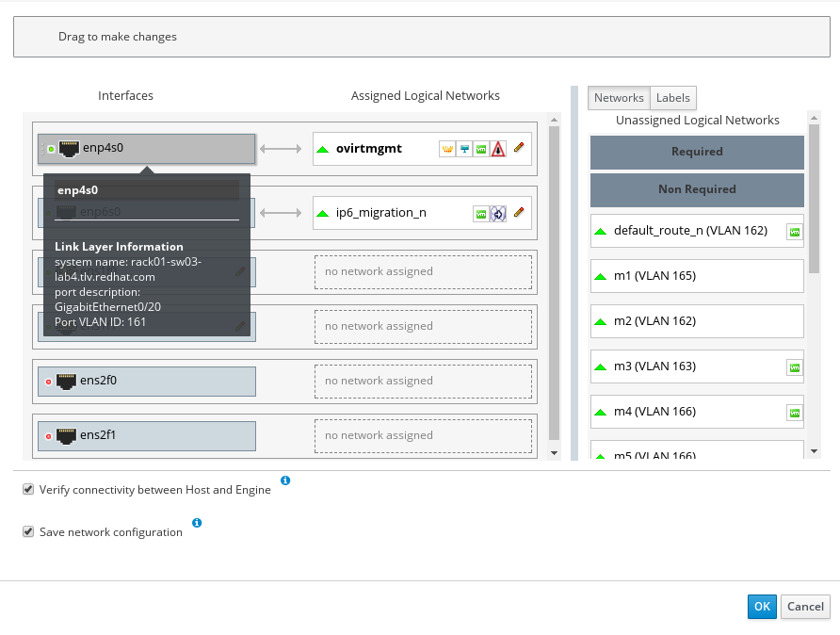Click the info icon beside Verify connectivity
This screenshot has height=635, width=840.
tap(285, 480)
